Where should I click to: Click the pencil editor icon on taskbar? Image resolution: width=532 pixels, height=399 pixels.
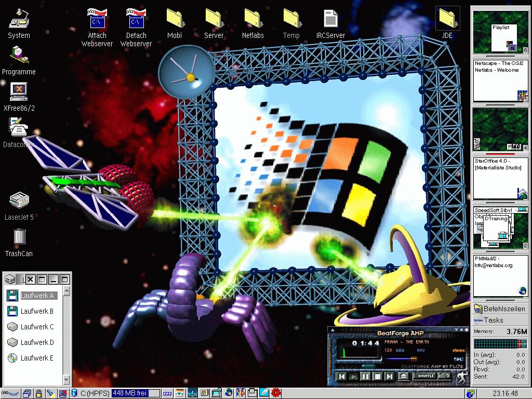coord(264,393)
